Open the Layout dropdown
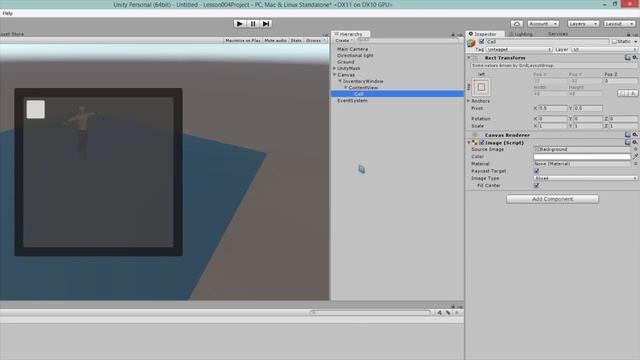 (619, 24)
